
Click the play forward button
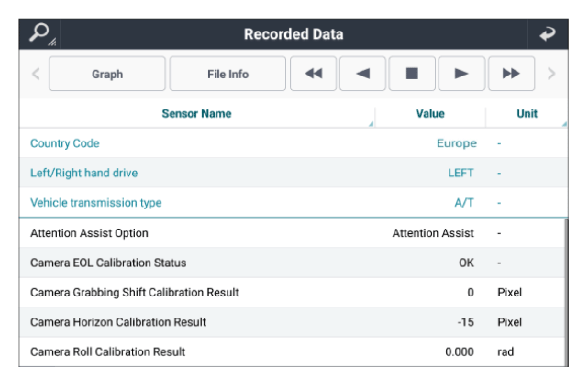[462, 73]
